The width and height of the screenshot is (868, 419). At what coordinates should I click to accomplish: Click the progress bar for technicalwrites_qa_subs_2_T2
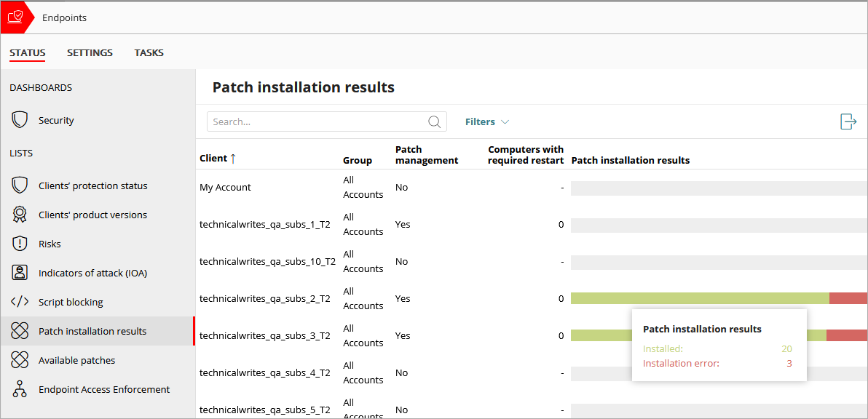coord(692,298)
